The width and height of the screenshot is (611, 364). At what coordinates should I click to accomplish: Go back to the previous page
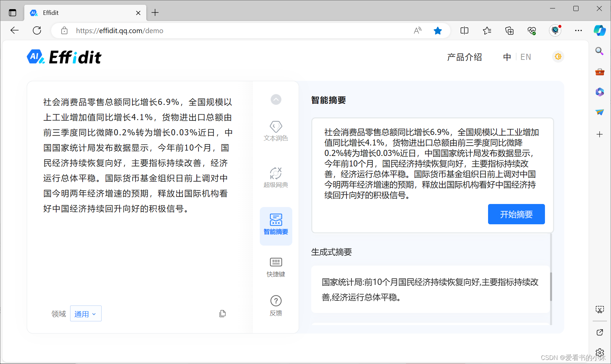coord(15,30)
